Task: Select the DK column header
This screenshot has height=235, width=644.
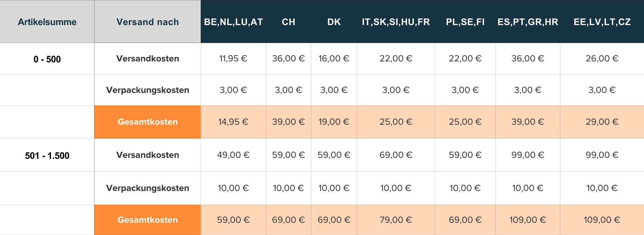Action: (334, 22)
